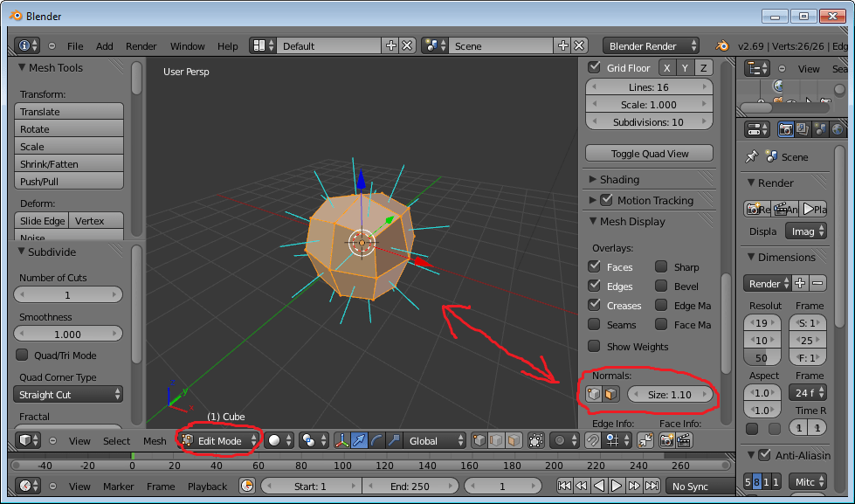The height and width of the screenshot is (504, 855).
Task: Adjust the normals Size slider
Action: click(x=670, y=394)
